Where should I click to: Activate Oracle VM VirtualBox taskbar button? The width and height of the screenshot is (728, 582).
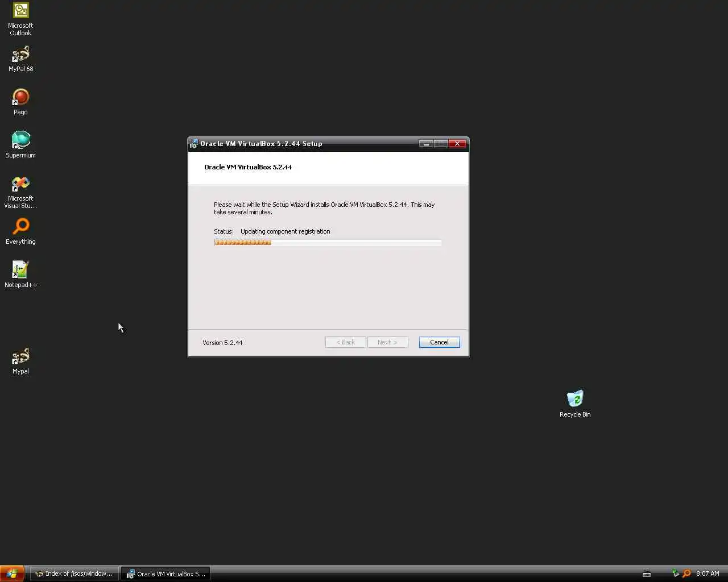(x=166, y=573)
